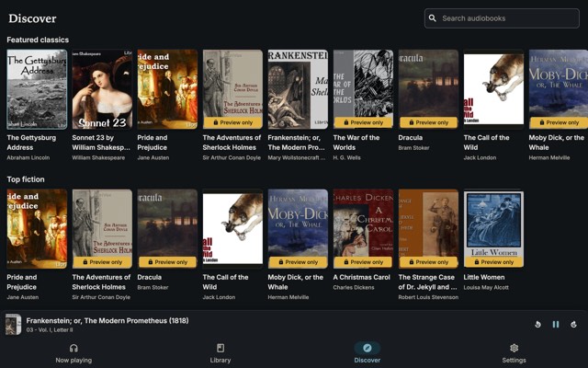Click The War of the Worlds title
The width and height of the screenshot is (588, 368).
(x=356, y=143)
